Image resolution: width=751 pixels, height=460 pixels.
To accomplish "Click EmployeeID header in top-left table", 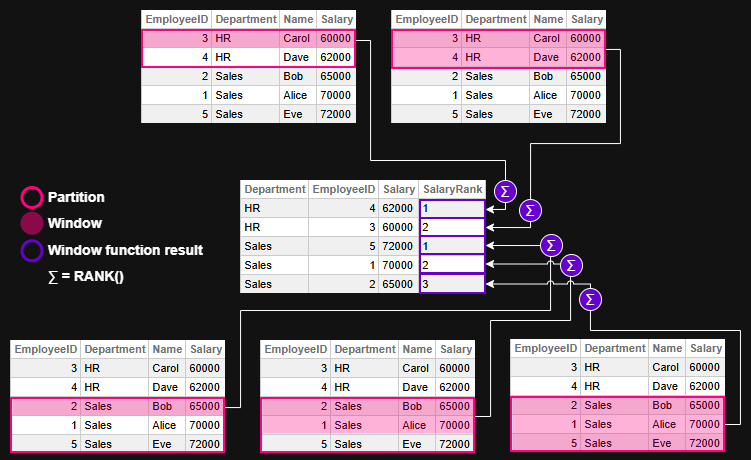I will click(x=176, y=19).
